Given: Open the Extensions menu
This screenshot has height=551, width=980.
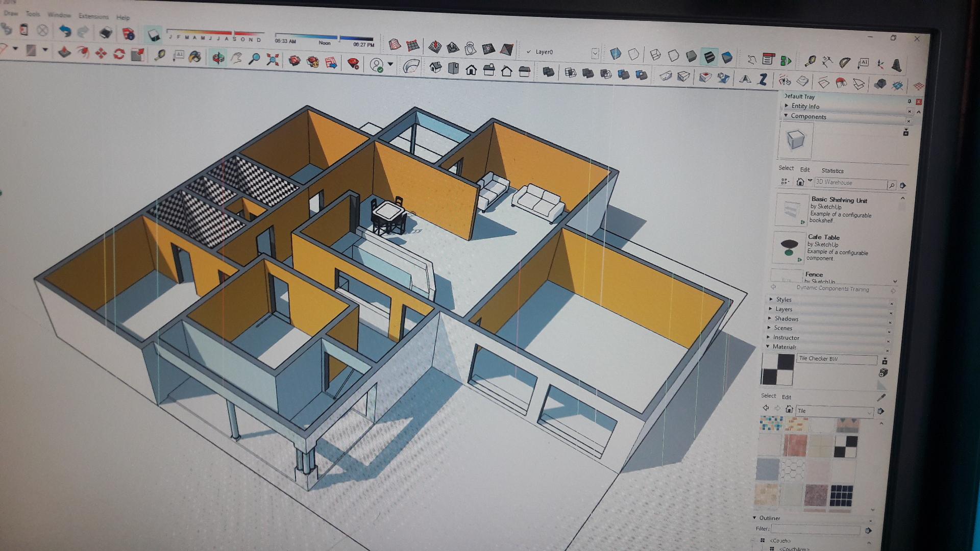Looking at the screenshot, I should pyautogui.click(x=93, y=16).
